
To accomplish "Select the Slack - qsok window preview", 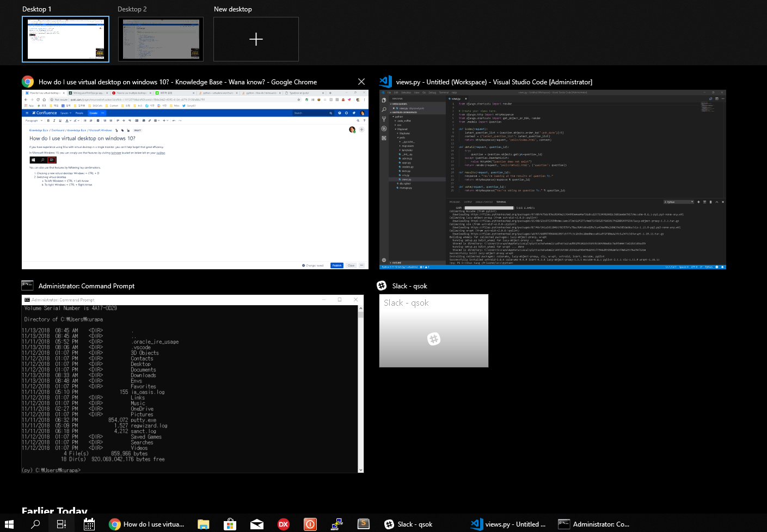I will (433, 331).
